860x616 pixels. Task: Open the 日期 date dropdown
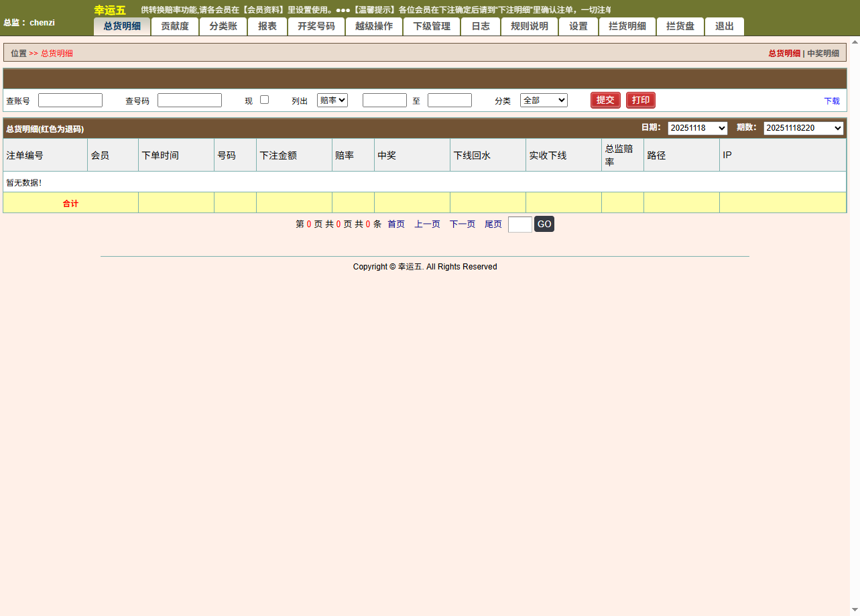tap(697, 128)
